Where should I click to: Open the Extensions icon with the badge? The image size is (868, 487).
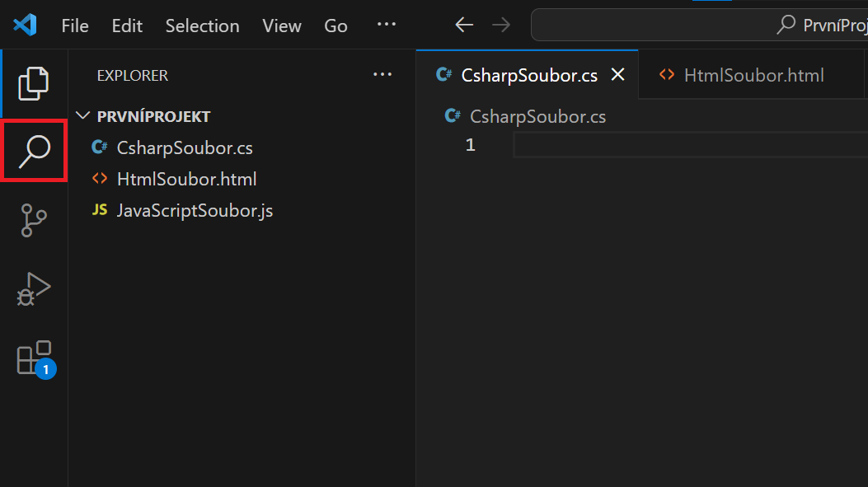pos(33,358)
